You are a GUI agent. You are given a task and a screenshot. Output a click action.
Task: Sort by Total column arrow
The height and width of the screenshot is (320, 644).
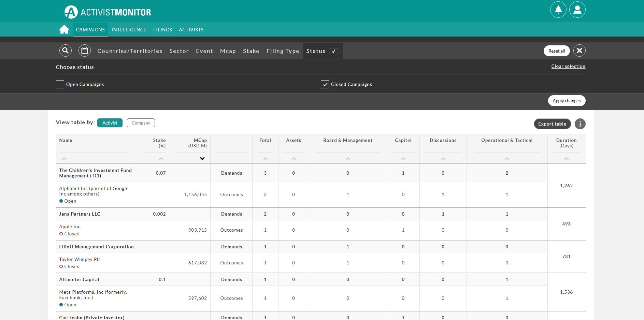pyautogui.click(x=266, y=159)
